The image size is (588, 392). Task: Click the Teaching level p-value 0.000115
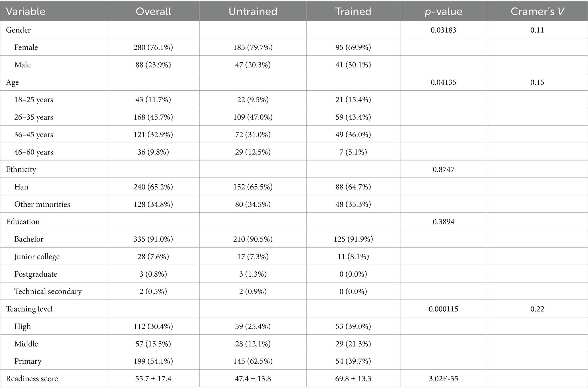tap(443, 309)
